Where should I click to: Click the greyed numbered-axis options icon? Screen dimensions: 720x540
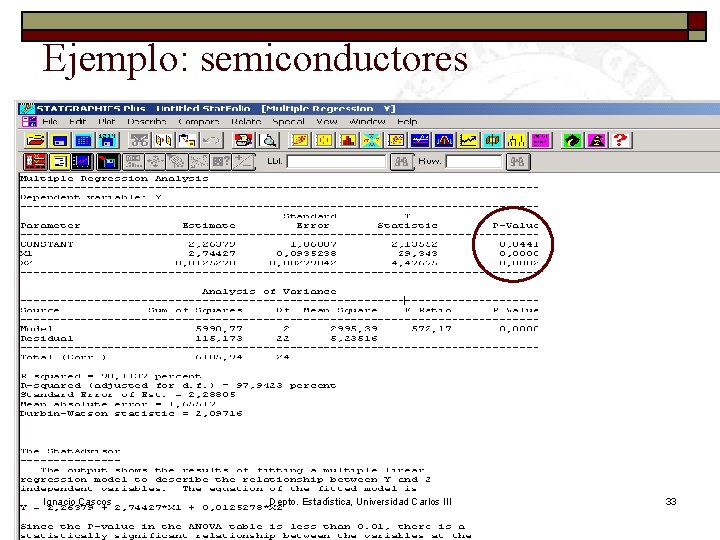134,162
